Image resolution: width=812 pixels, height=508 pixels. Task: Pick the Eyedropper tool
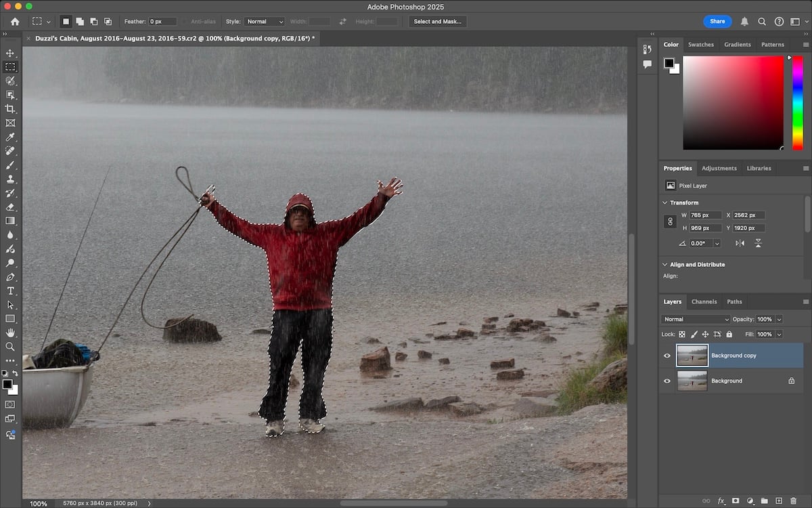coord(10,136)
